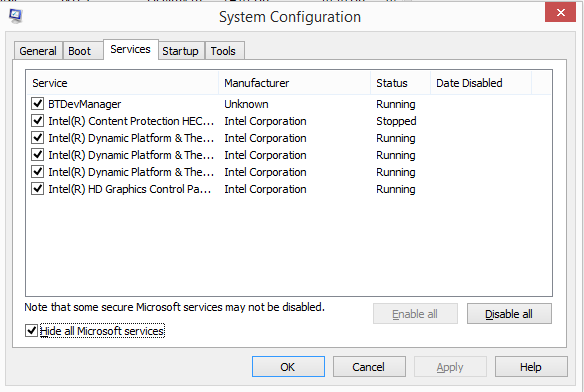
Task: Open the Tools tab
Action: click(x=224, y=51)
